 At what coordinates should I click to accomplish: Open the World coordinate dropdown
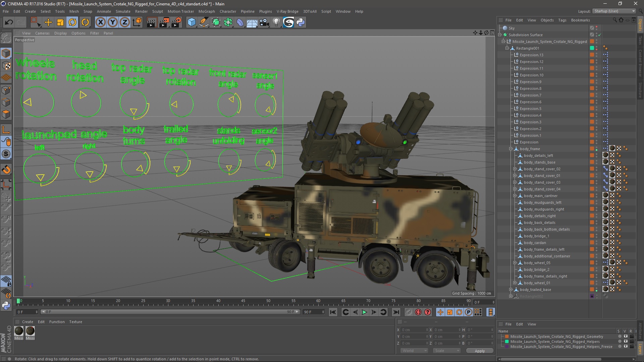(414, 351)
